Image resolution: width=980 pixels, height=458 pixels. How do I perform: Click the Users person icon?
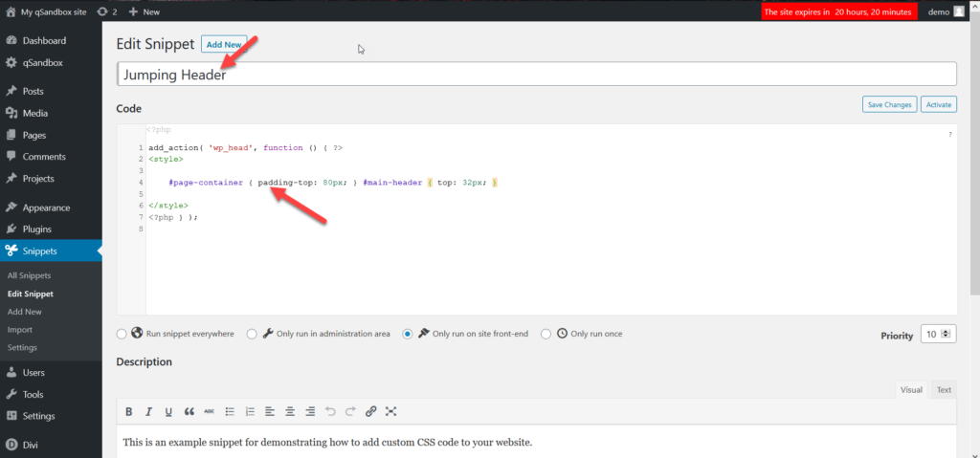[x=11, y=372]
